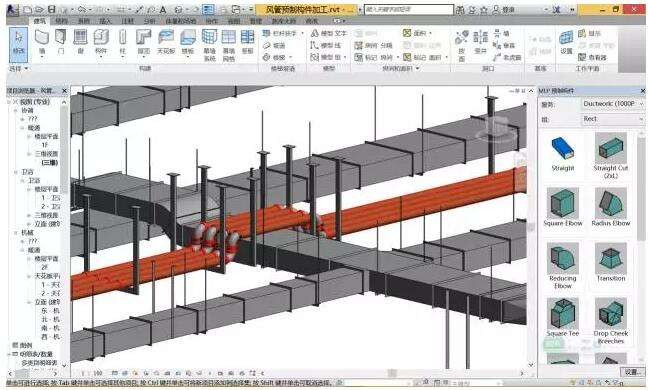This screenshot has width=648, height=390.
Task: Open the Rect group dropdown
Action: click(613, 119)
